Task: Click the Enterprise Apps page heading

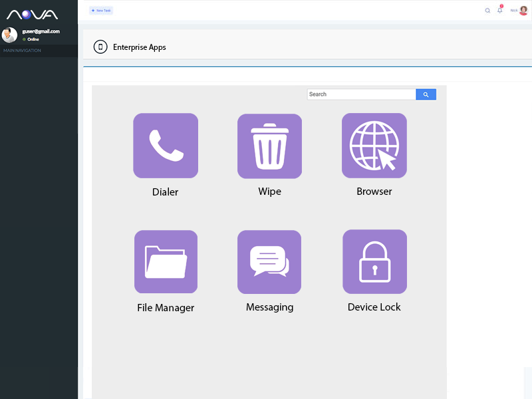Action: pos(140,47)
